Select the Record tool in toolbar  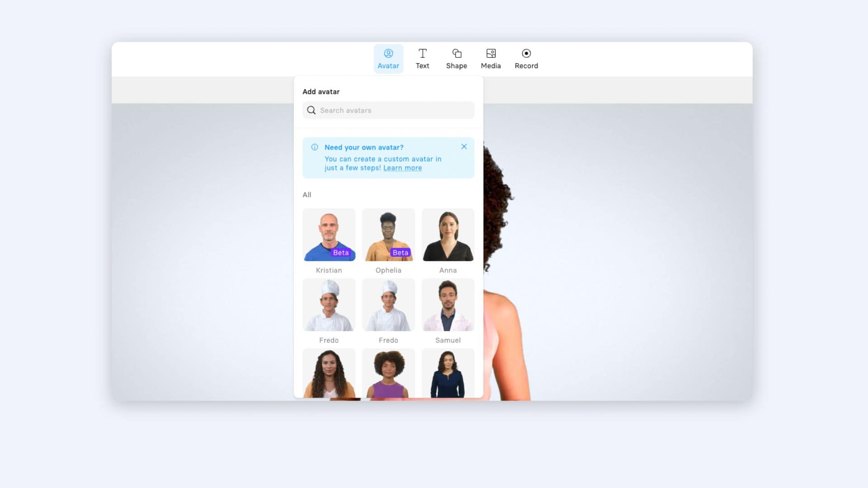pyautogui.click(x=526, y=58)
